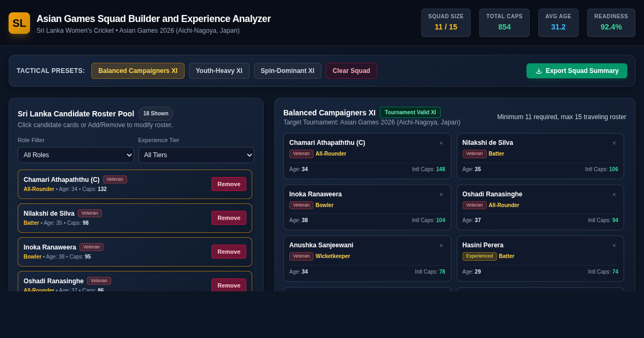Image resolution: width=644 pixels, height=338 pixels.
Task: Open the Experience Tier dropdown
Action: (x=196, y=155)
